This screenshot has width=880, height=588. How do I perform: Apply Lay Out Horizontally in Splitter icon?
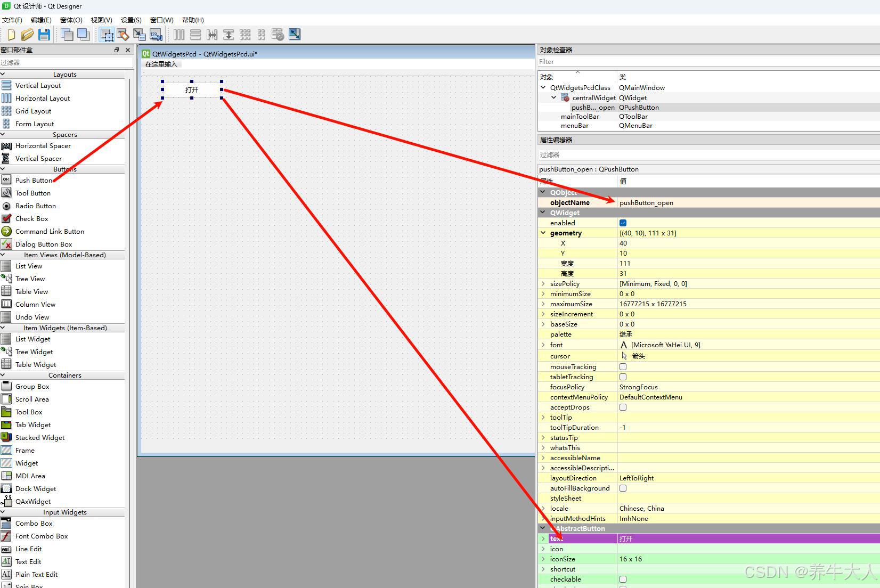[x=212, y=35]
